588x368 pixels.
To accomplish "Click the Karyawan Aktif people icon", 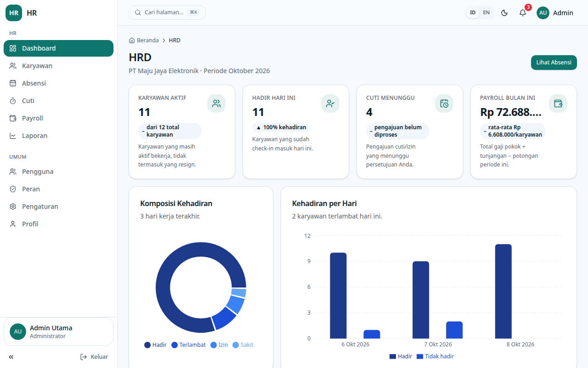I will click(216, 103).
